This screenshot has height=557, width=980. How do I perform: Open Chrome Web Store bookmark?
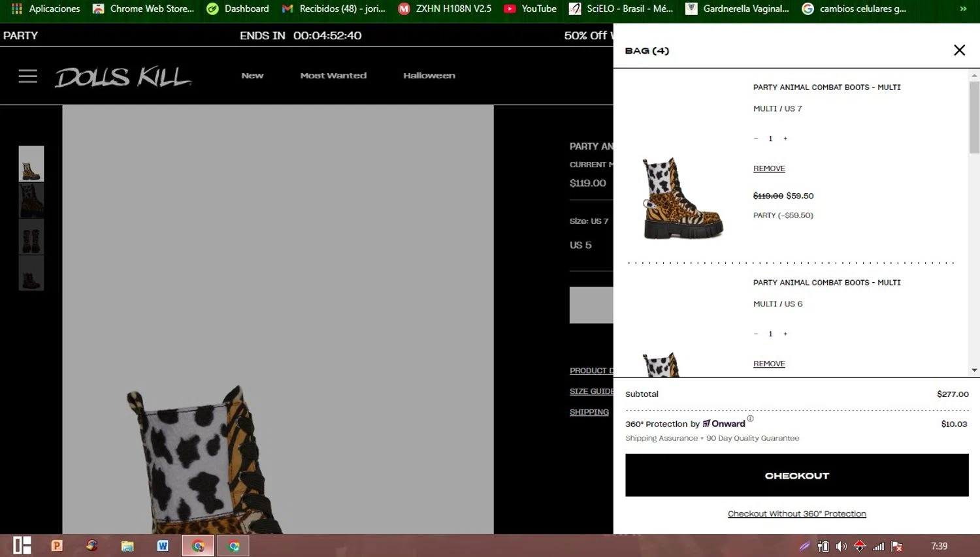click(x=144, y=8)
